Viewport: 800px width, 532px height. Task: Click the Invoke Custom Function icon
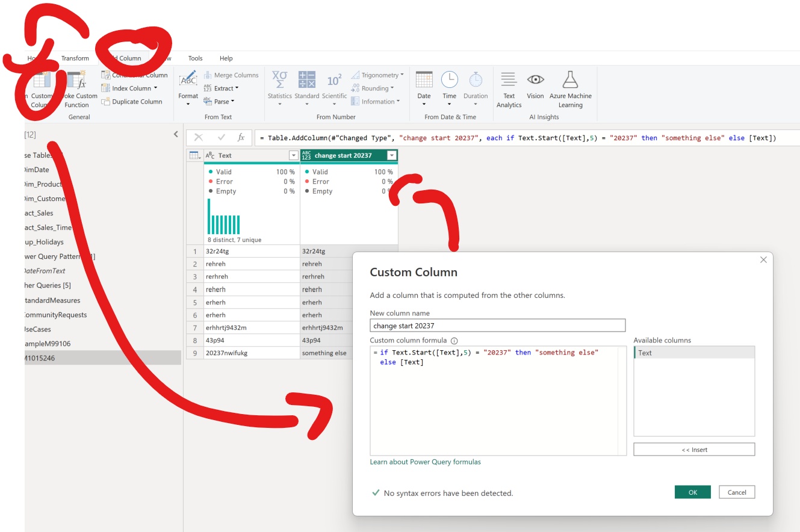[x=76, y=81]
